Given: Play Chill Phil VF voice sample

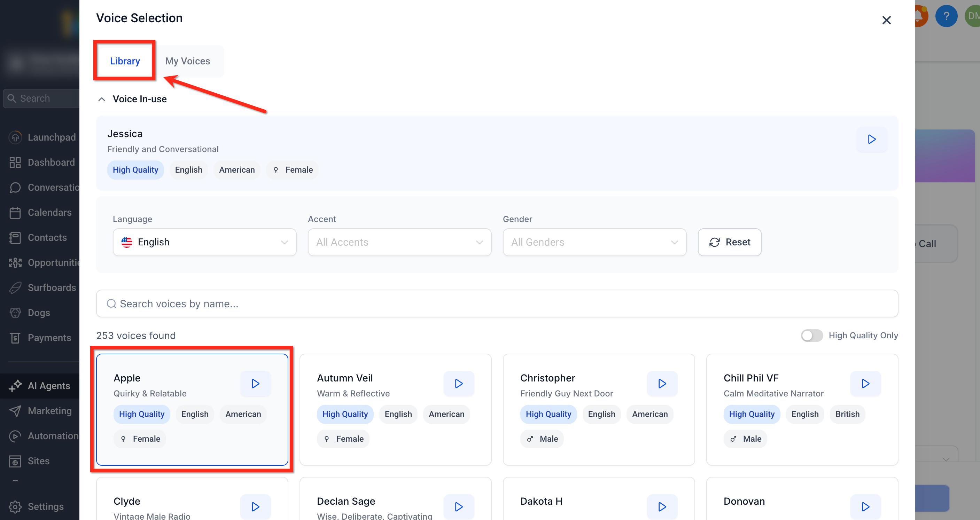Looking at the screenshot, I should tap(865, 384).
